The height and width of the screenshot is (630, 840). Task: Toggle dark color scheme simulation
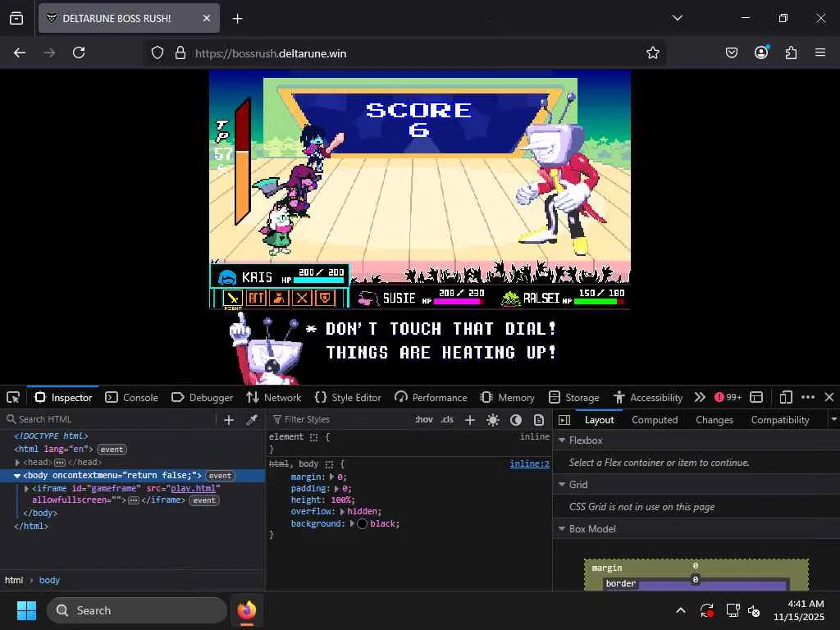516,420
